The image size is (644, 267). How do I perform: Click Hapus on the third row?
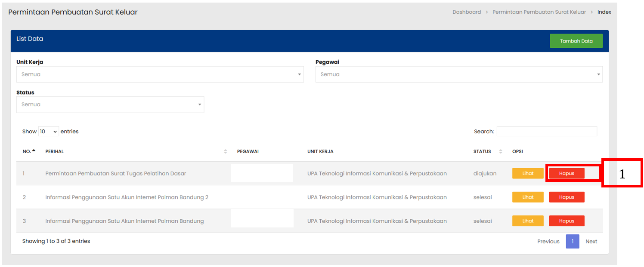567,221
